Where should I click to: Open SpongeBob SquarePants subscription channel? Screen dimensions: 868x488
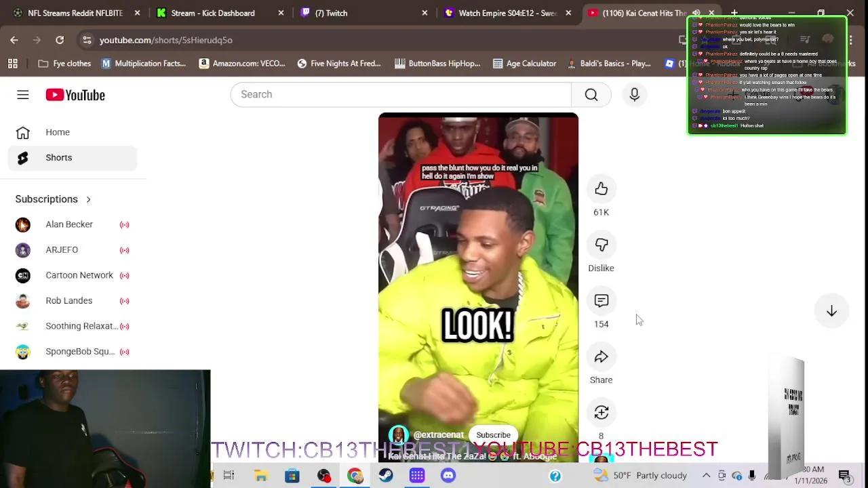pos(73,351)
